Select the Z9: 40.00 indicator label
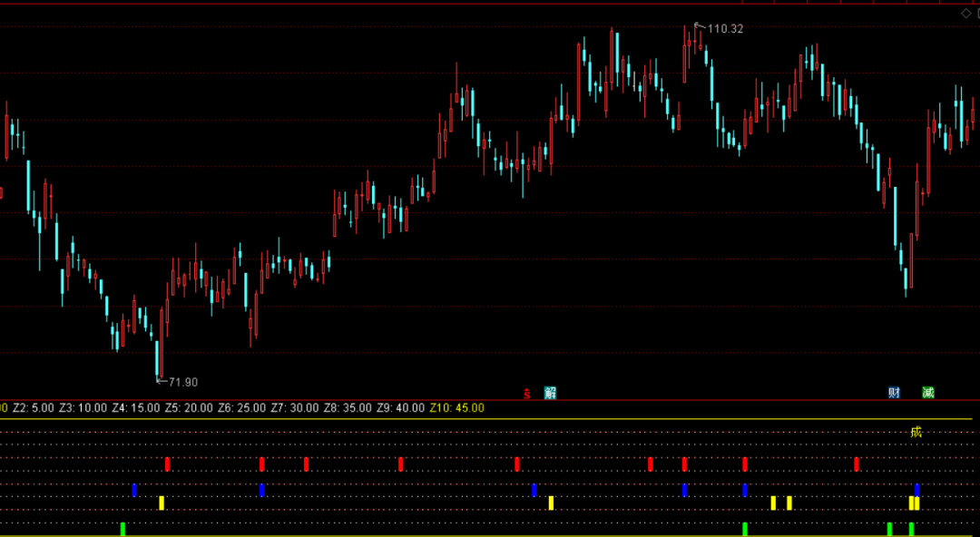 pos(401,408)
